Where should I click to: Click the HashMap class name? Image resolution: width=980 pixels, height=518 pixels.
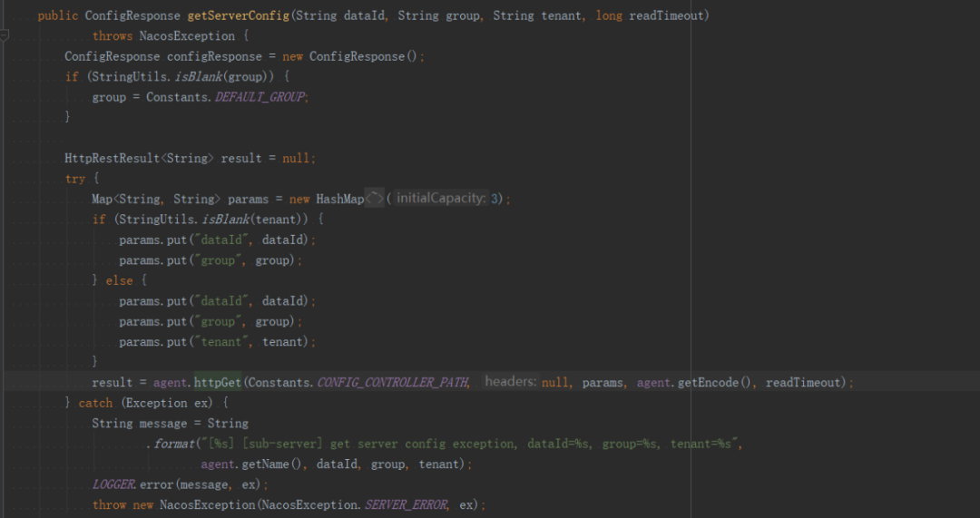pos(339,199)
